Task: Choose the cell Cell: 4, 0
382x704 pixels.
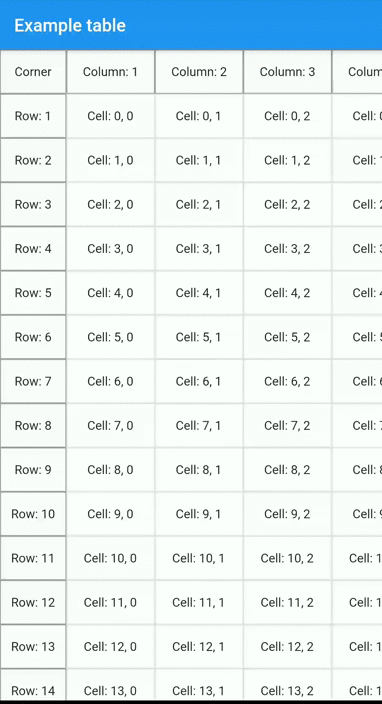Action: (110, 293)
